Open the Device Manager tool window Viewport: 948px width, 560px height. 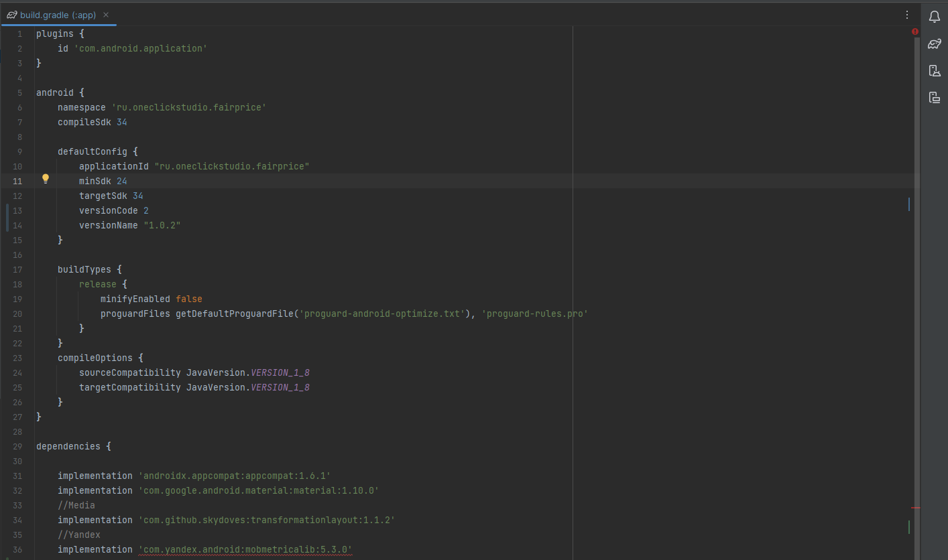935,70
